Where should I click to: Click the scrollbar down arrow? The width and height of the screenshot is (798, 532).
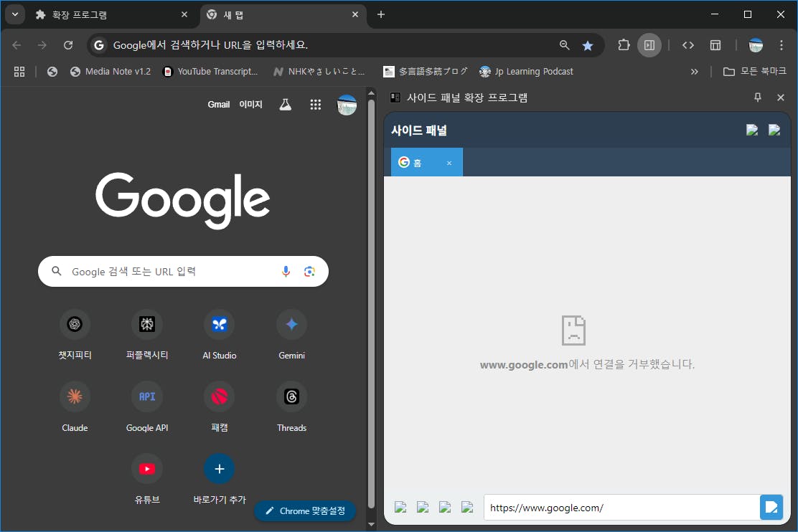pos(371,524)
